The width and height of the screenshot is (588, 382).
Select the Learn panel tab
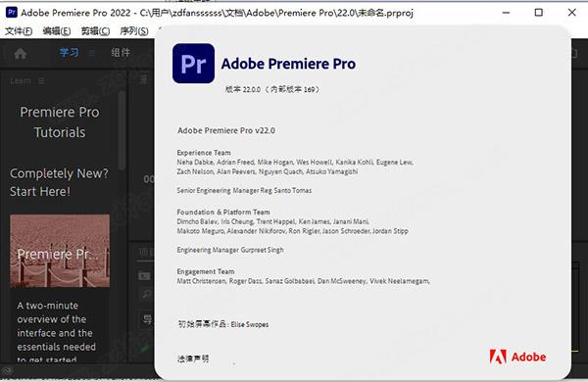click(21, 81)
